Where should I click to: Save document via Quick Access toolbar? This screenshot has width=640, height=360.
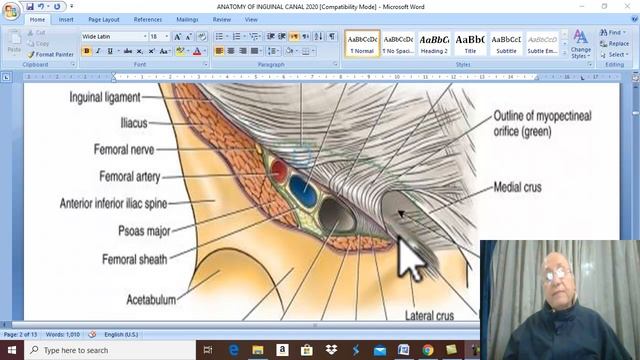pyautogui.click(x=30, y=7)
